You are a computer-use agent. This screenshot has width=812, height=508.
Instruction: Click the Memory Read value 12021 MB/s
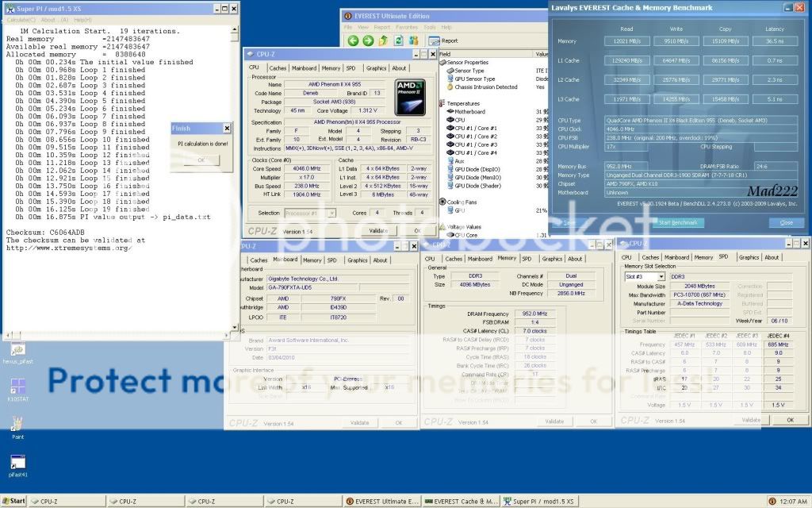pyautogui.click(x=627, y=41)
